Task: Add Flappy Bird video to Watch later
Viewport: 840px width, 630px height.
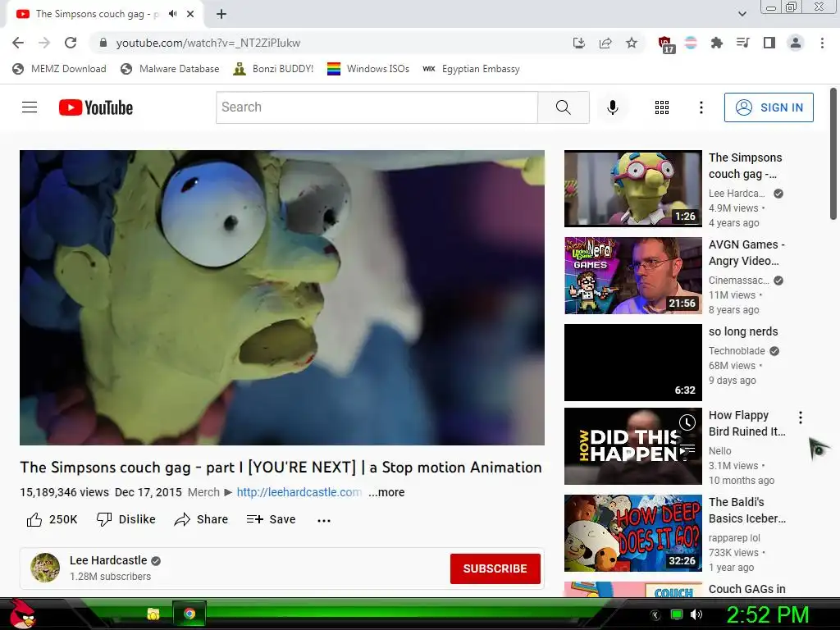Action: [687, 422]
